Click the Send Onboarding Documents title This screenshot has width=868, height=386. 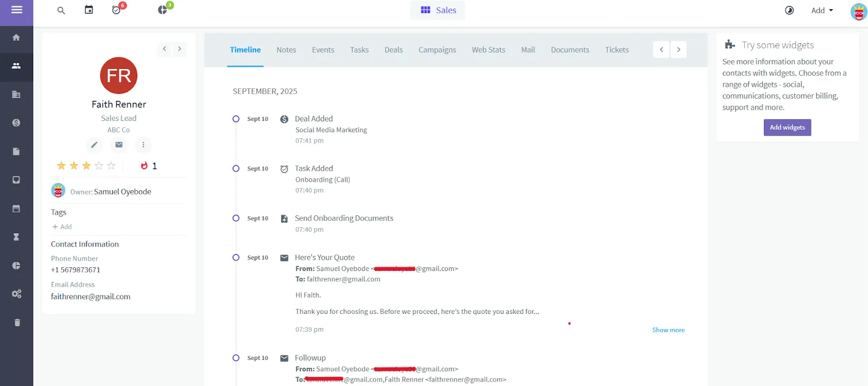(x=344, y=218)
